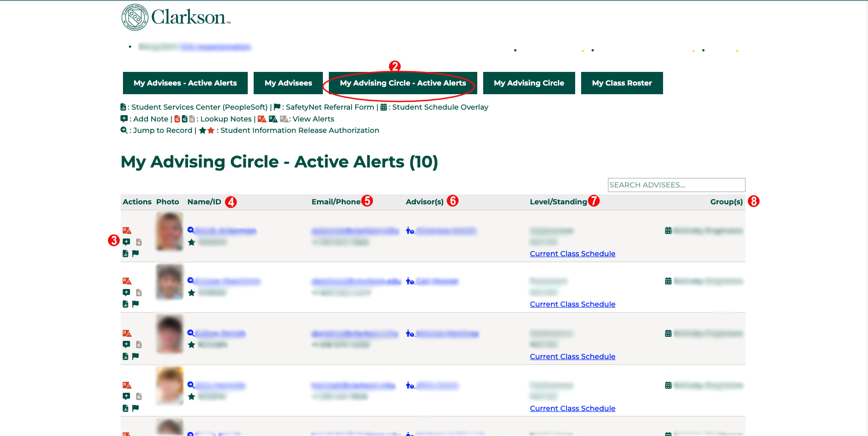Open View Alerts for the first student
868x436 pixels.
[x=127, y=230]
